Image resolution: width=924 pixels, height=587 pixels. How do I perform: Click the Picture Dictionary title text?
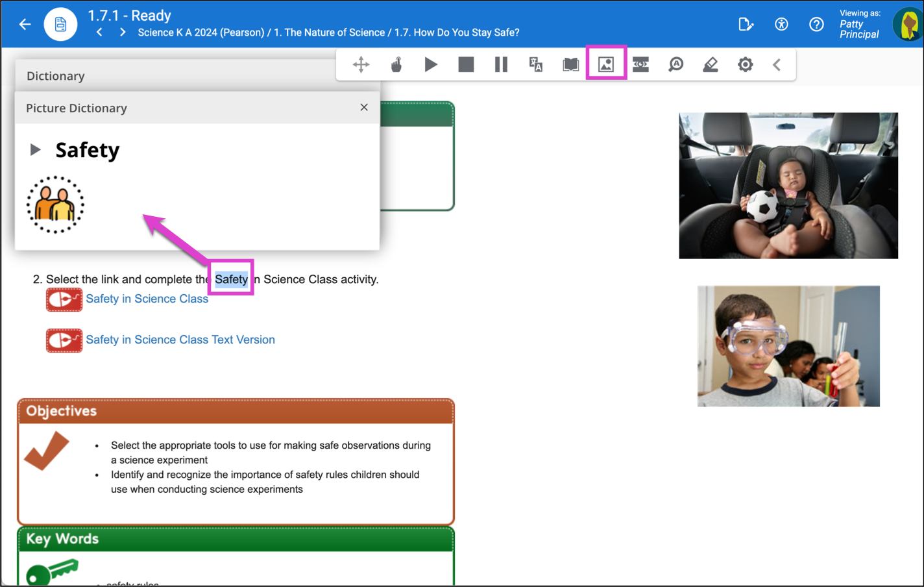point(77,108)
